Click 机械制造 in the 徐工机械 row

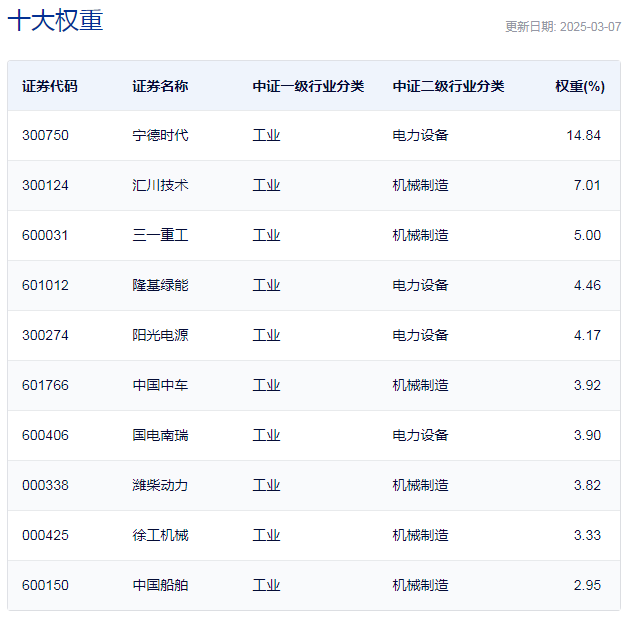pyautogui.click(x=420, y=535)
